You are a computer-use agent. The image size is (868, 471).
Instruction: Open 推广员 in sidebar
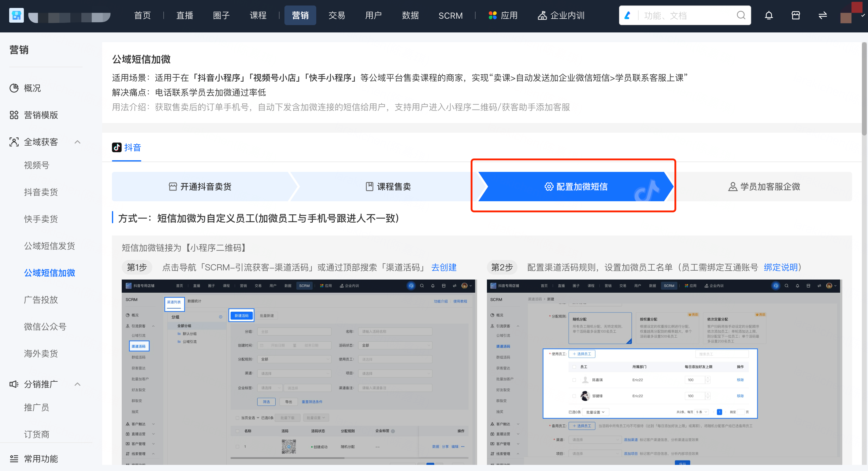37,408
